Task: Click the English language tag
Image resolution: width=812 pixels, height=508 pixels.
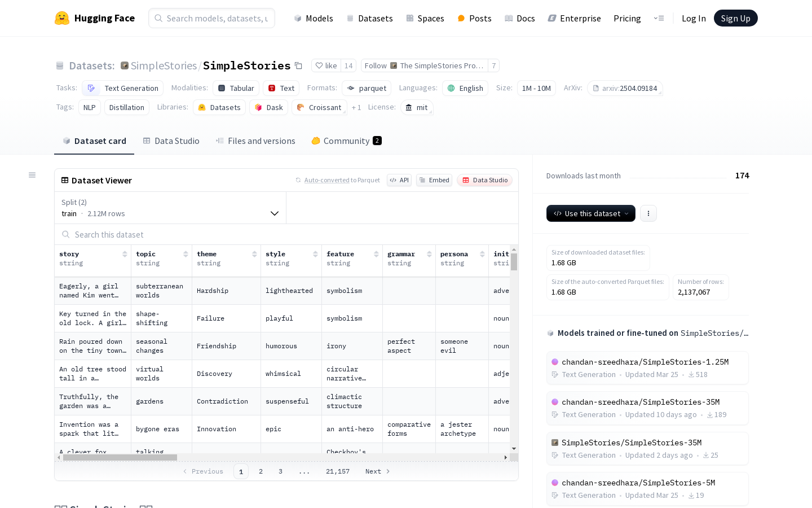Action: [x=465, y=88]
